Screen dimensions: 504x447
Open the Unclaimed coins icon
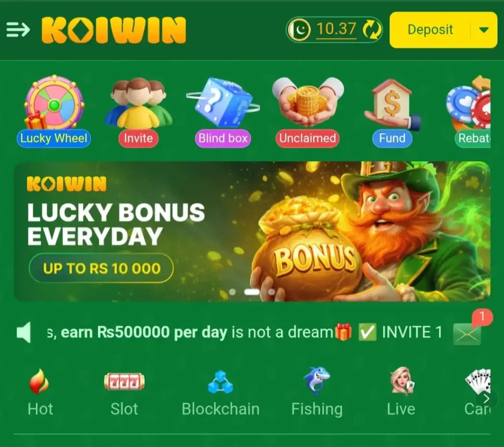pyautogui.click(x=308, y=112)
